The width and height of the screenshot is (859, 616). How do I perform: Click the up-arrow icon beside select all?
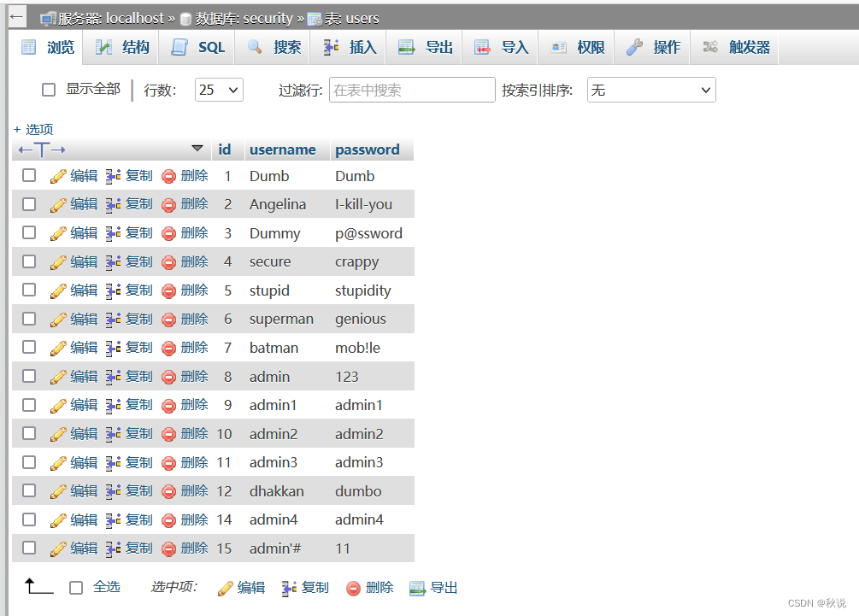point(38,586)
